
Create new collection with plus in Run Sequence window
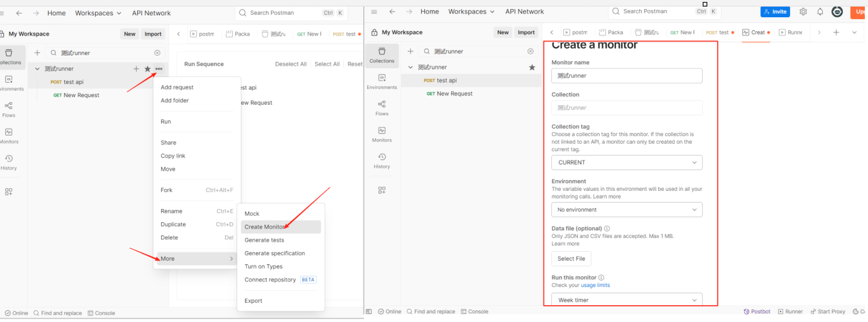[37, 53]
